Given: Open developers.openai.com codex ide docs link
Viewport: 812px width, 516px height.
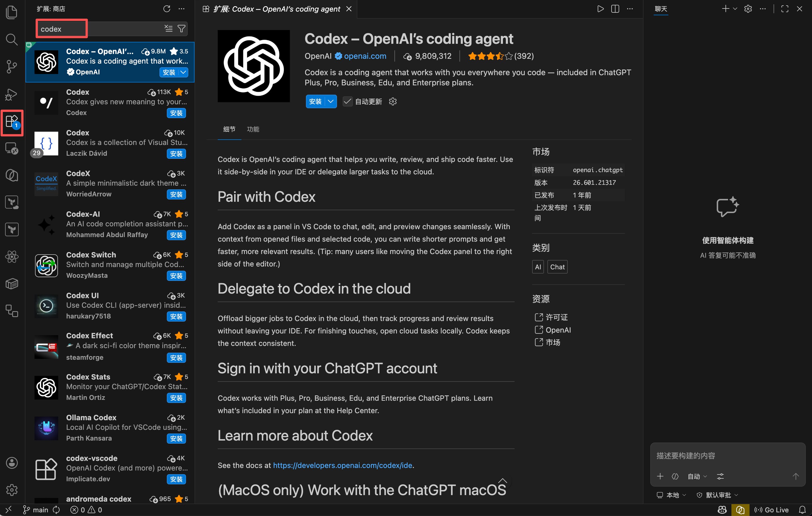Looking at the screenshot, I should coord(343,465).
